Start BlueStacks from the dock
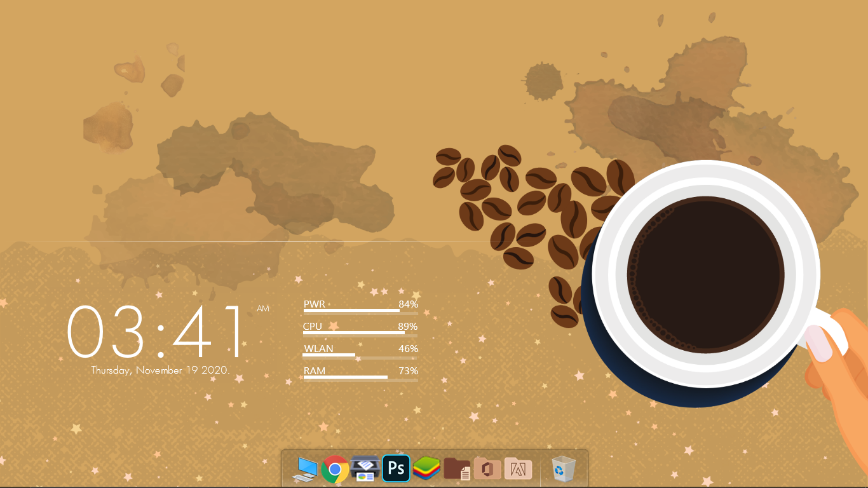Screen dimensions: 868x488 [426, 469]
